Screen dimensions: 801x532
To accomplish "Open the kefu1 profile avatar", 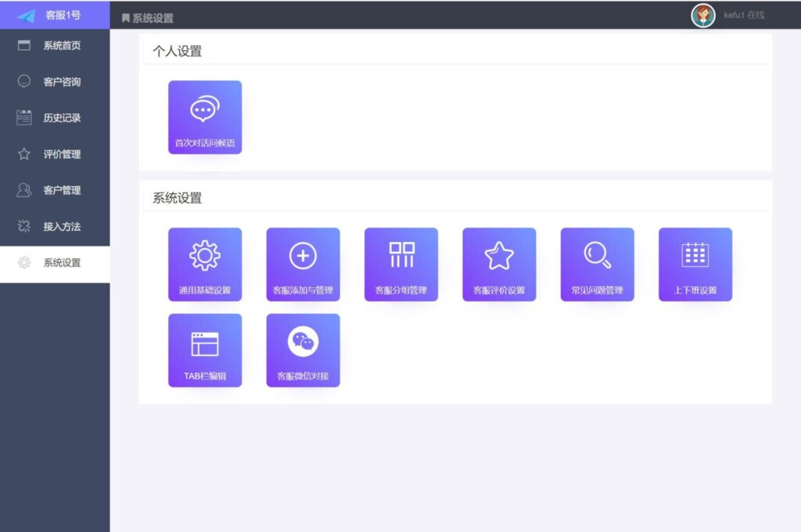I will pyautogui.click(x=702, y=15).
